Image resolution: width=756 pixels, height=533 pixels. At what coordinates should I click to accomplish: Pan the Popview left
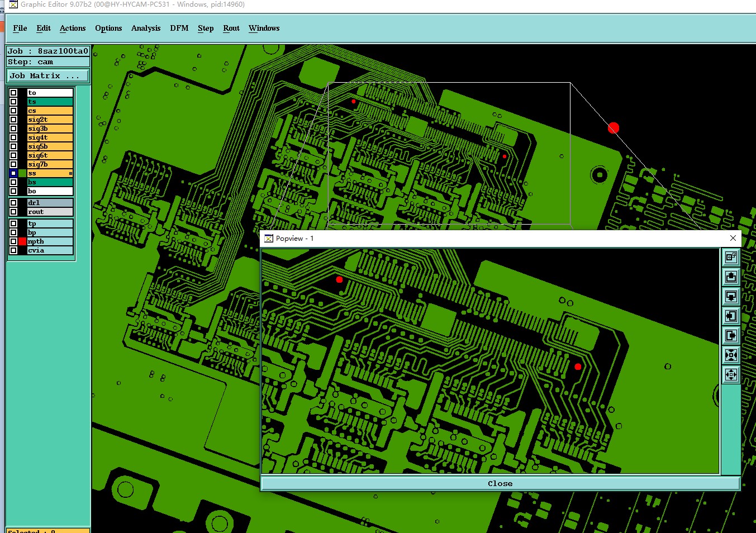pos(731,316)
